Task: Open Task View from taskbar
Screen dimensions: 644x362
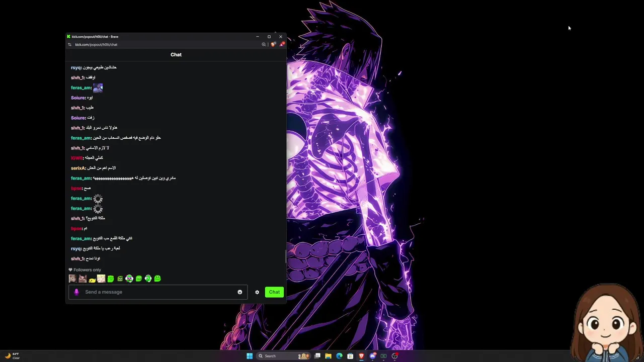Action: click(x=317, y=356)
